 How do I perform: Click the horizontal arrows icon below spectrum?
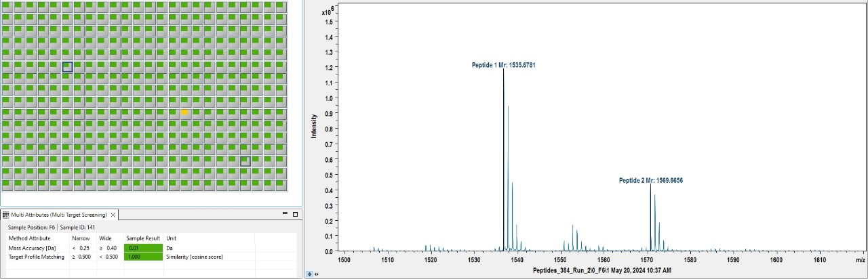click(x=317, y=274)
